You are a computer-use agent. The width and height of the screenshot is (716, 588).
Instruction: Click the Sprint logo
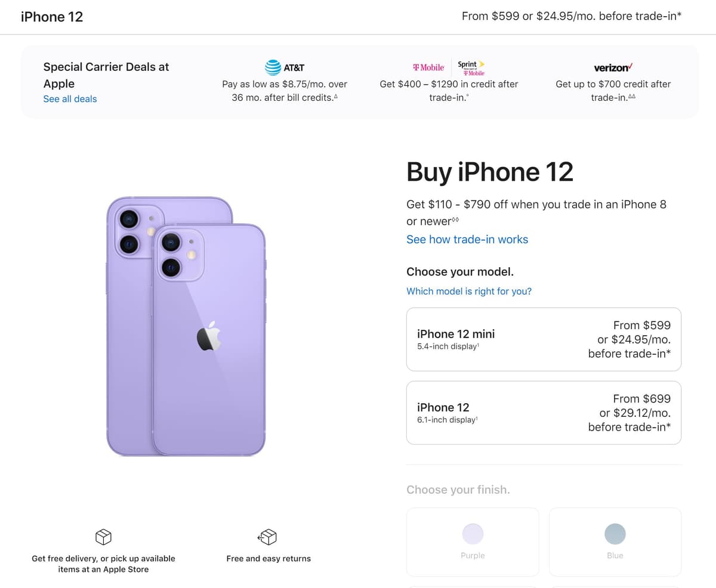[x=471, y=67]
